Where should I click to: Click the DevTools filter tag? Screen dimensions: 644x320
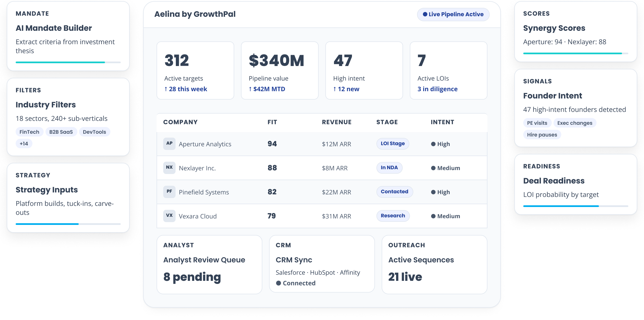point(94,132)
